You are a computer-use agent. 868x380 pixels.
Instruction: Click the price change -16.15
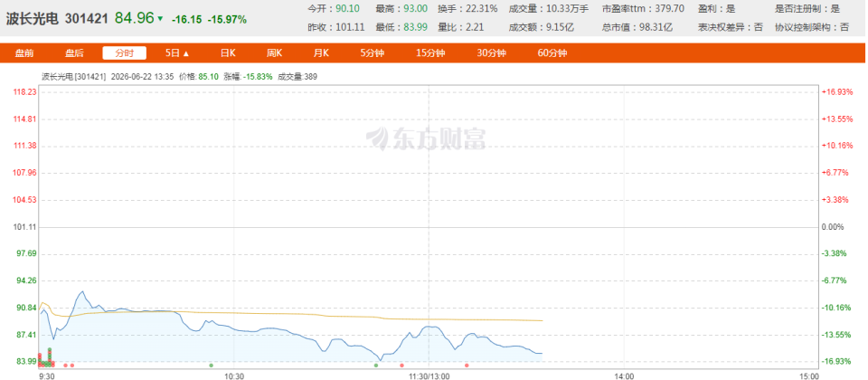[x=186, y=19]
